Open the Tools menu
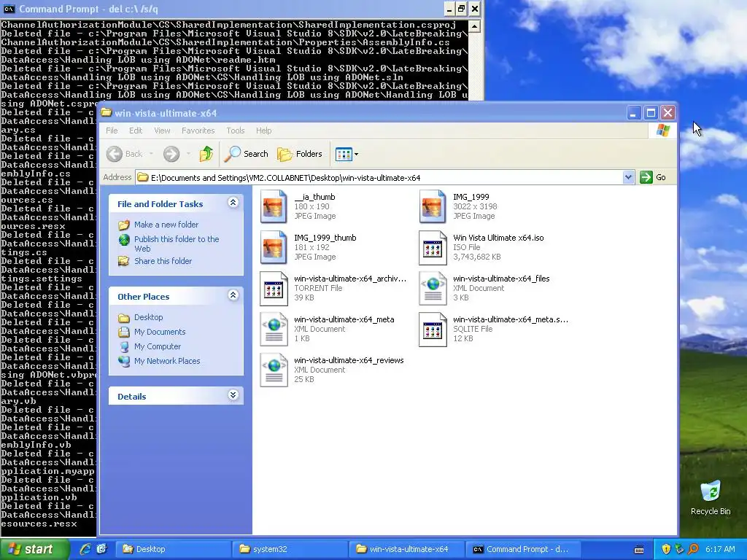Image resolution: width=747 pixels, height=560 pixels. point(236,131)
